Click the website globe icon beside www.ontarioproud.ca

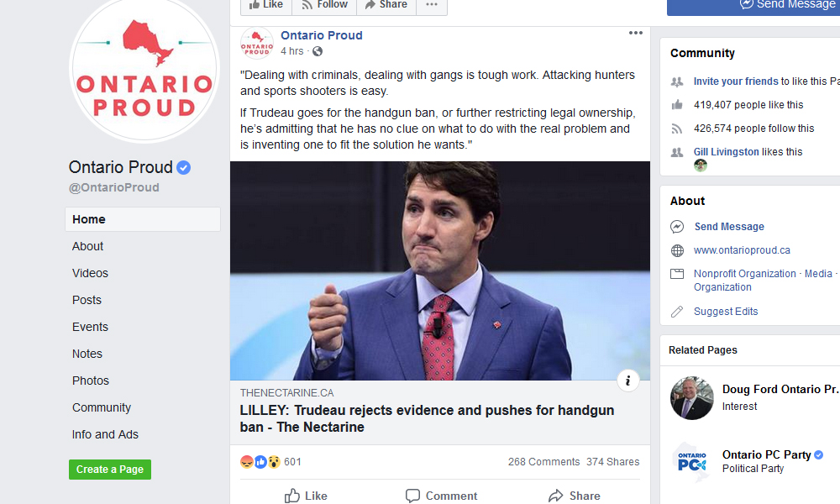click(x=677, y=249)
